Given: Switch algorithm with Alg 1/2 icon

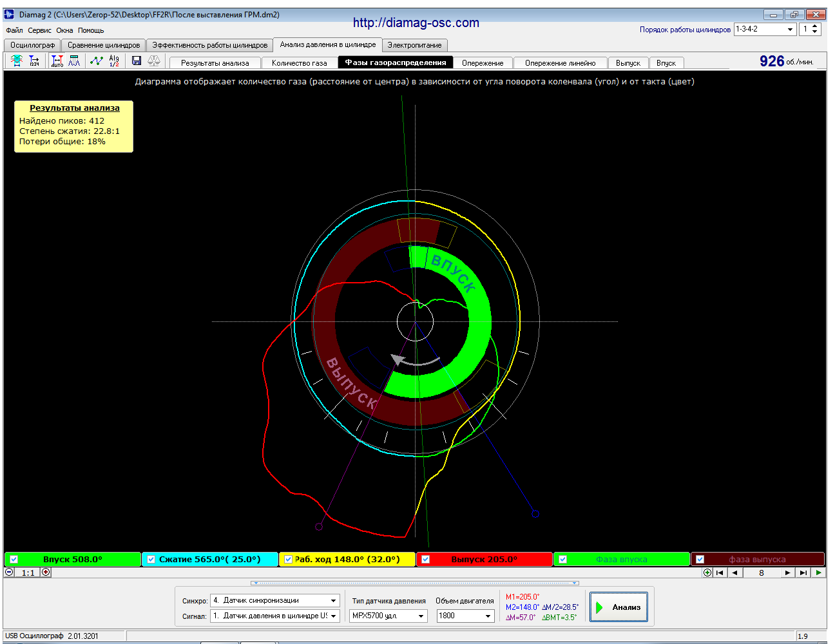Looking at the screenshot, I should [114, 61].
